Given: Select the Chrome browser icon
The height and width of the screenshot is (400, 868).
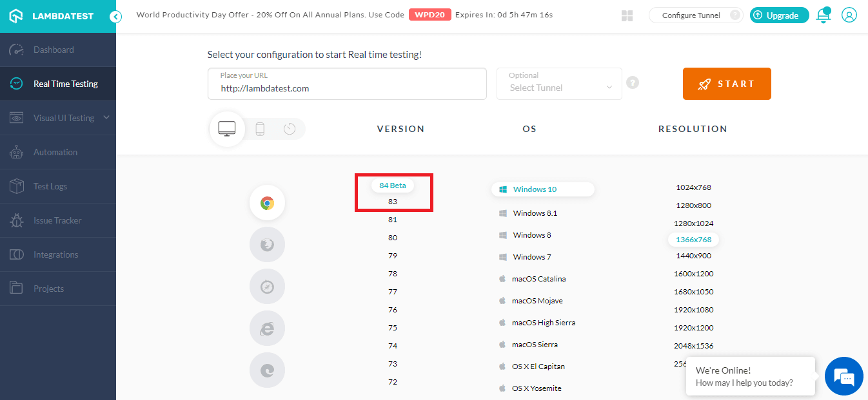Looking at the screenshot, I should click(267, 202).
